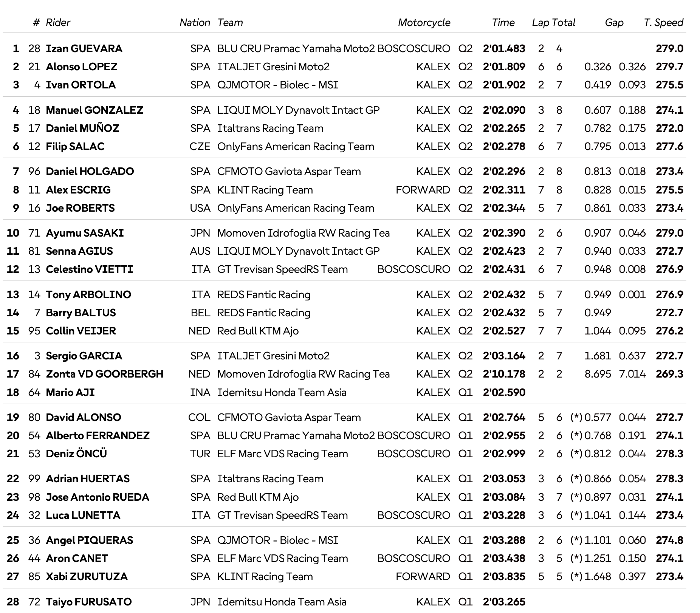Click the Team column header
The height and width of the screenshot is (613, 700).
point(230,23)
